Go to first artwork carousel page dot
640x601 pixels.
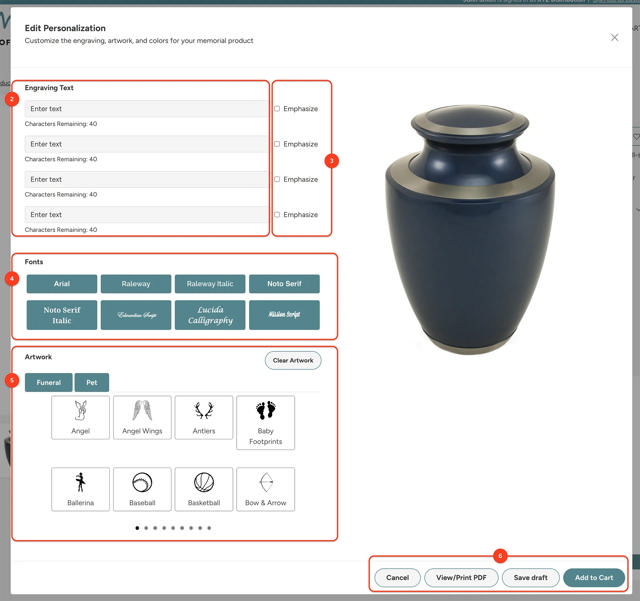click(x=137, y=528)
